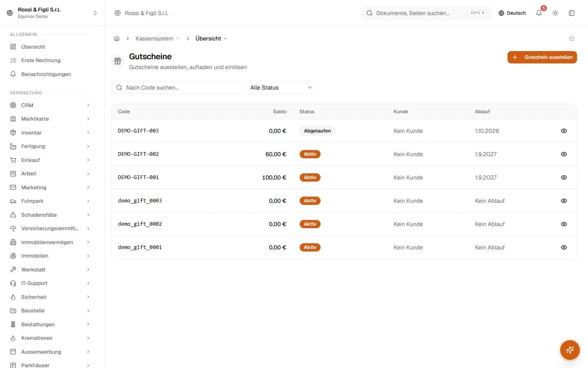Click the Aussenwerbung billboard icon
This screenshot has width=588, height=368.
click(13, 352)
